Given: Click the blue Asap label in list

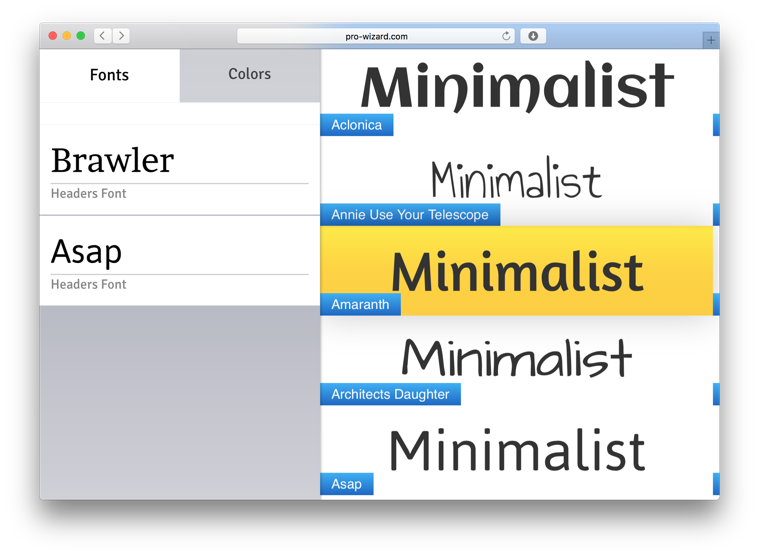Looking at the screenshot, I should click(347, 484).
